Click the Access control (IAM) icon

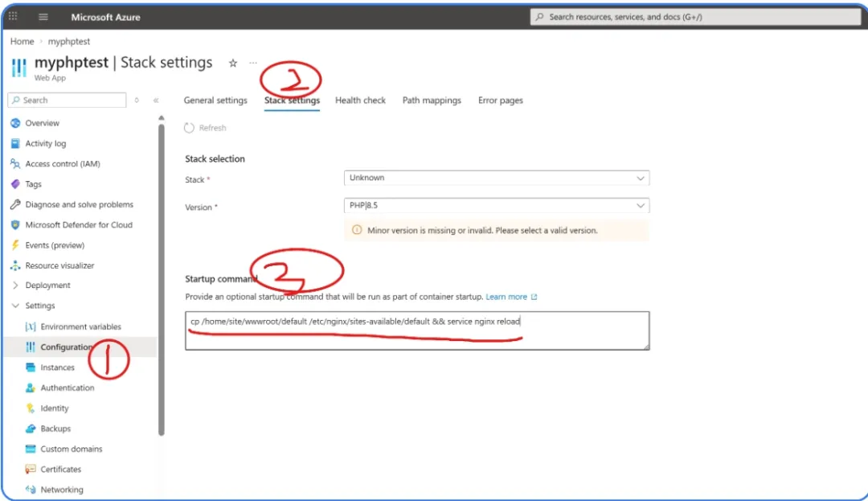pyautogui.click(x=15, y=164)
